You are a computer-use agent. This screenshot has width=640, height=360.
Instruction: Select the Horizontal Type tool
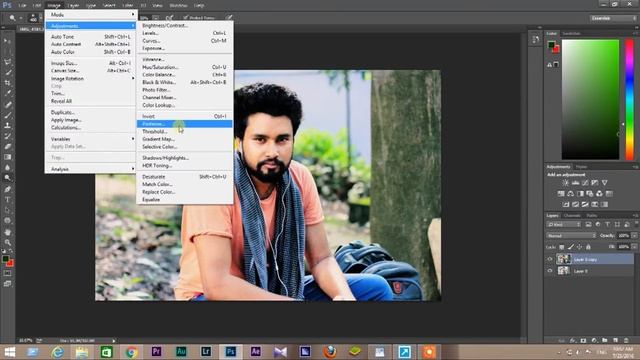tap(7, 200)
